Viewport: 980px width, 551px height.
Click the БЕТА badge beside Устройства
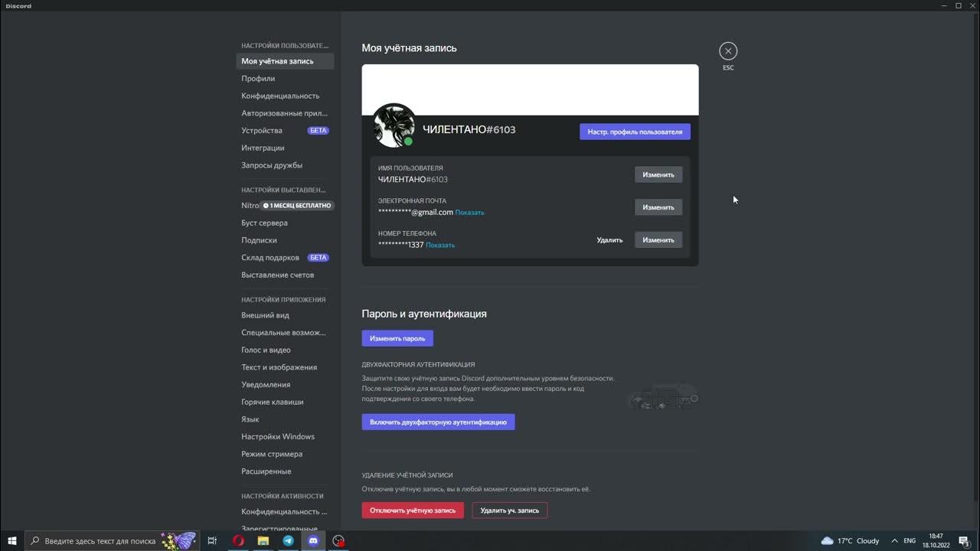pos(318,131)
